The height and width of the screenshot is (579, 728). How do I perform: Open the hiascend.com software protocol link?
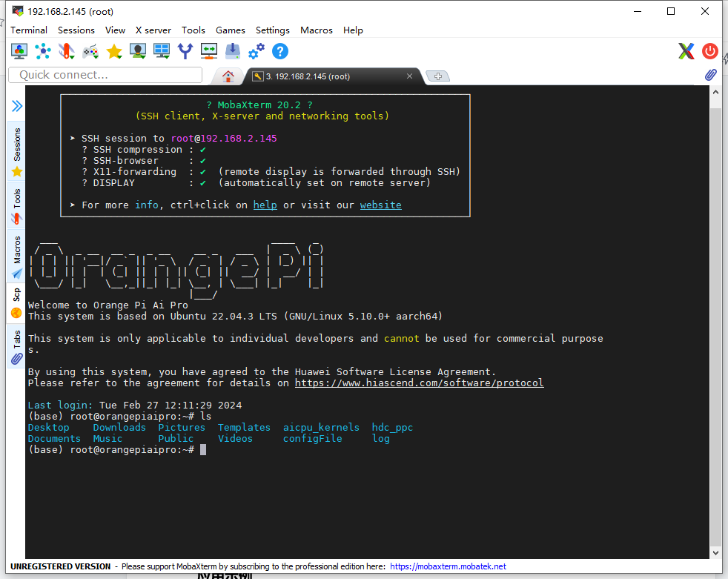click(x=420, y=383)
